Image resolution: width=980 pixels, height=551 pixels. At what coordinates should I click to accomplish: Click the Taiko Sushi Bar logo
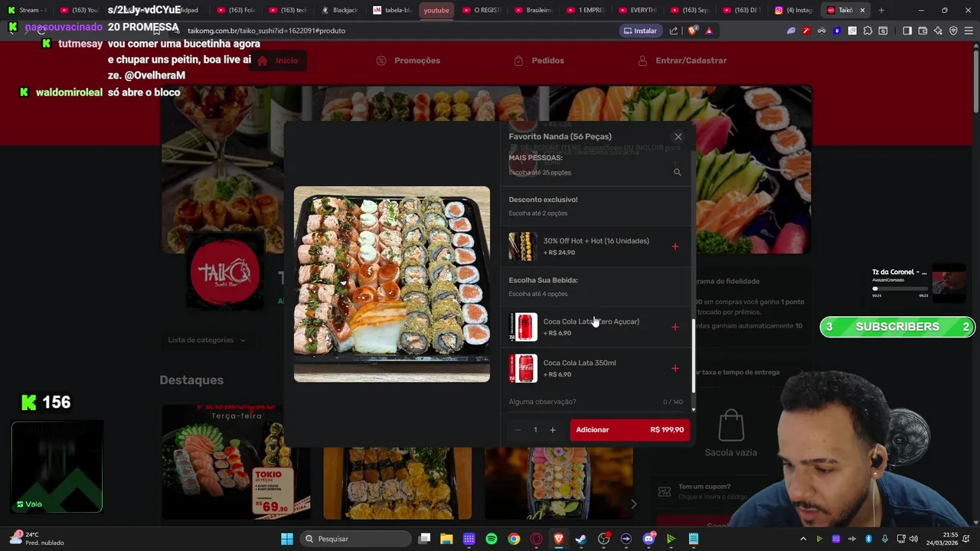point(225,273)
